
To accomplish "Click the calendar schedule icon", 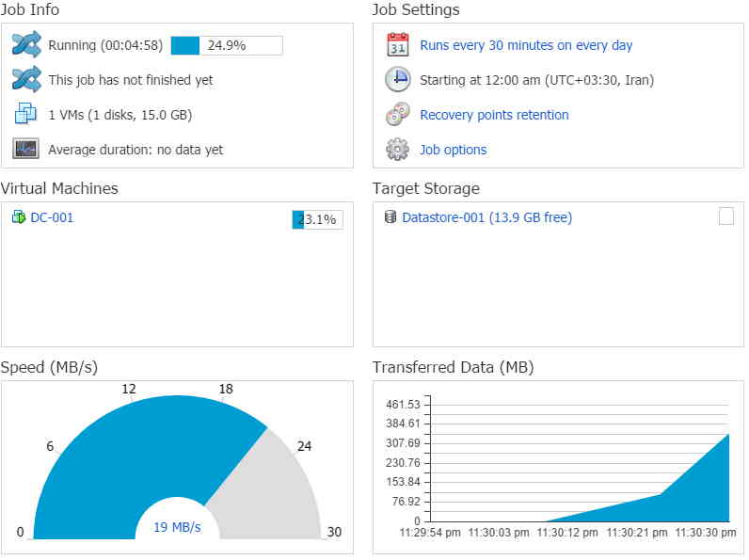I will click(398, 45).
